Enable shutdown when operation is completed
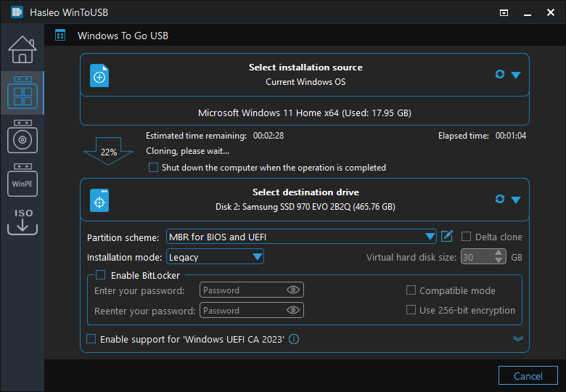This screenshot has height=392, width=566. click(x=153, y=168)
